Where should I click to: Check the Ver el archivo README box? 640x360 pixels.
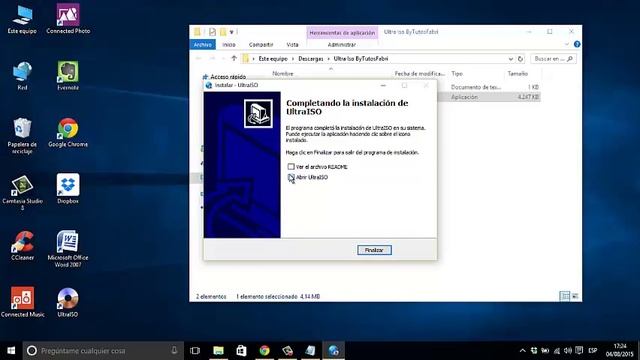click(291, 167)
